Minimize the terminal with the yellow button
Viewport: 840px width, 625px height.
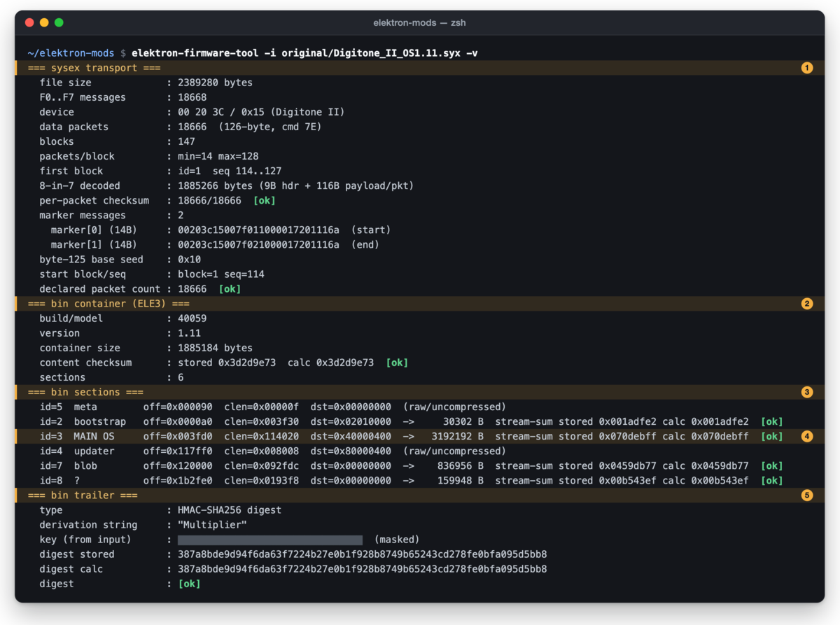[44, 22]
